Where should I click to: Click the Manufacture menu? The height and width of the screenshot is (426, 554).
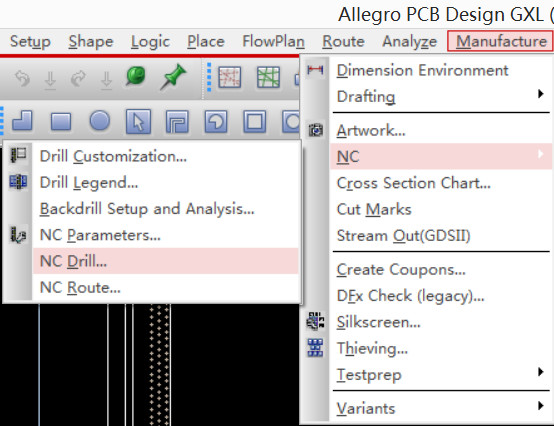(x=501, y=41)
